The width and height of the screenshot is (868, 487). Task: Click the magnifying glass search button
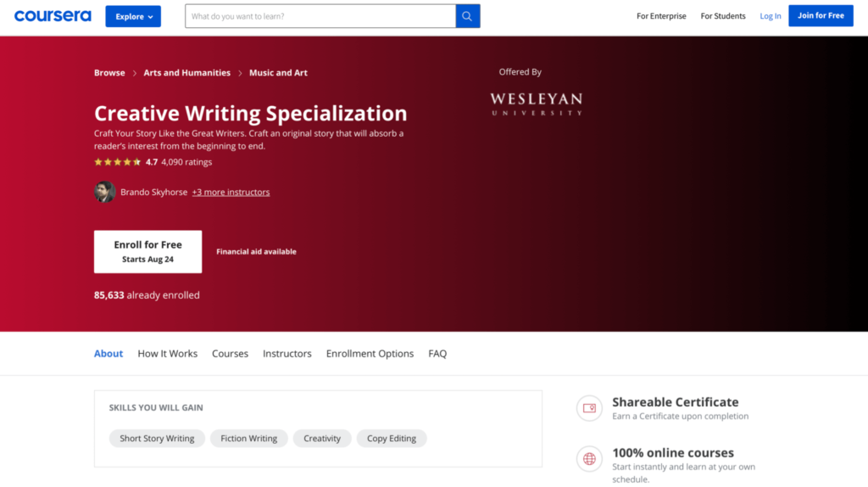[x=468, y=16]
